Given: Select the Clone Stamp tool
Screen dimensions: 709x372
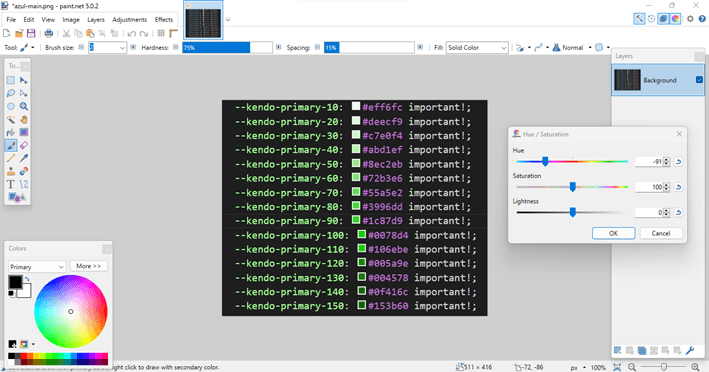Looking at the screenshot, I should point(11,171).
